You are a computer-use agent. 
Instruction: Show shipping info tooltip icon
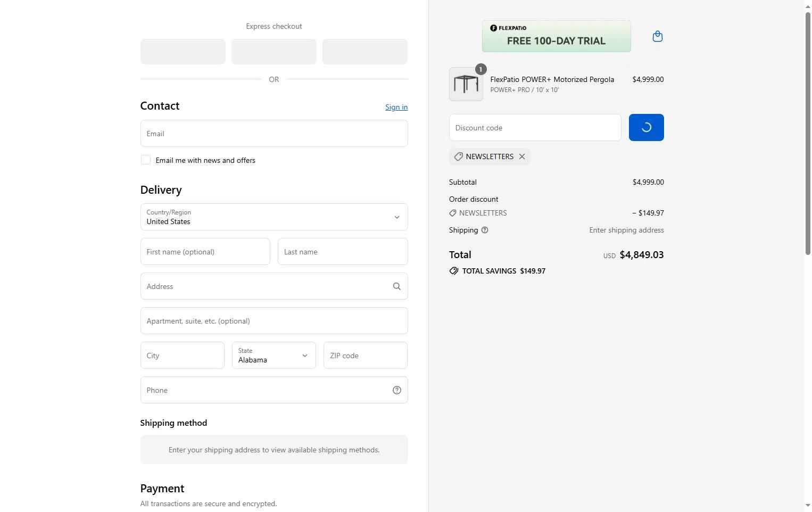[485, 230]
